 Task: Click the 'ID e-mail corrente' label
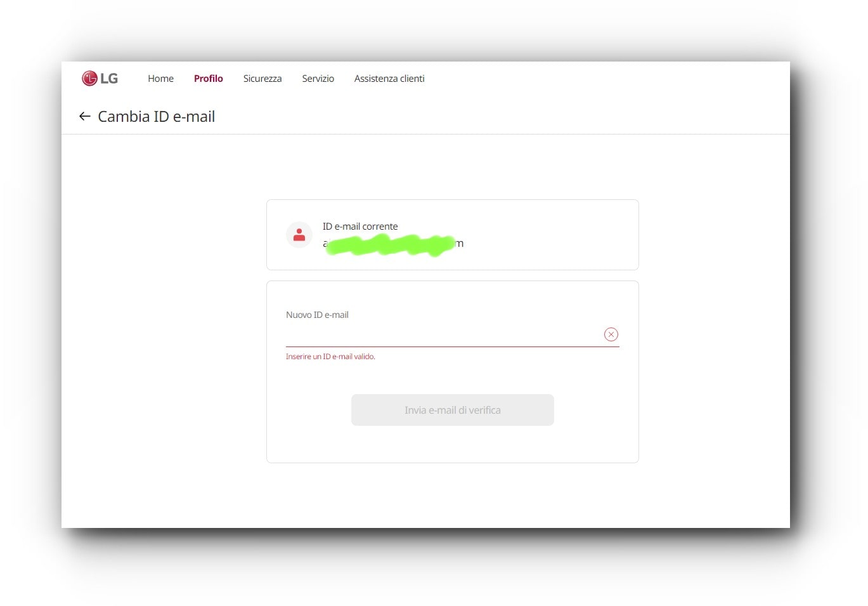click(x=360, y=227)
